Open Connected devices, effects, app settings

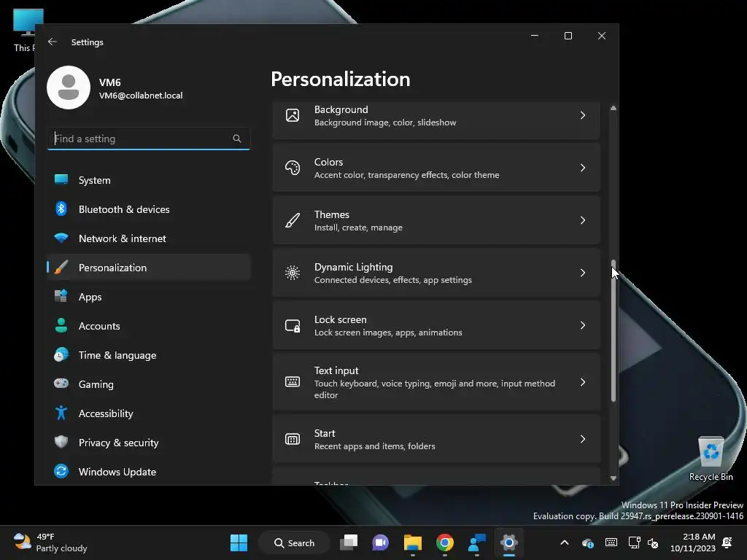(x=436, y=273)
